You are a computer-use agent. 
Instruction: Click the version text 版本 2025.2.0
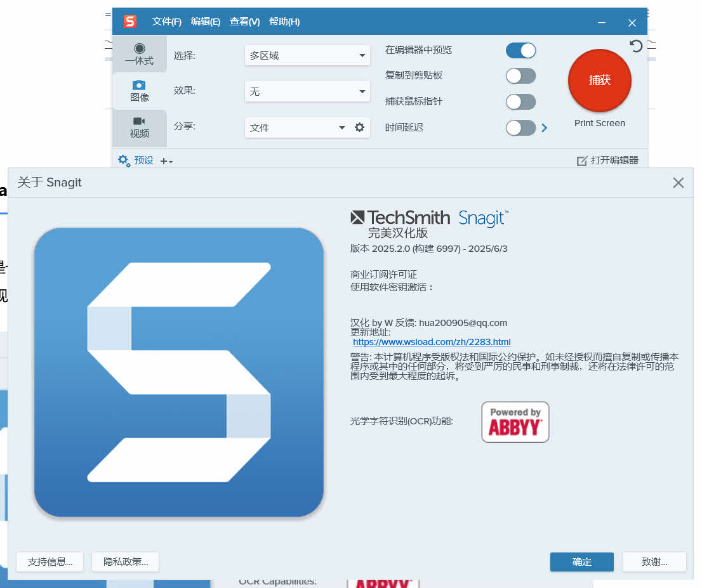tap(428, 249)
